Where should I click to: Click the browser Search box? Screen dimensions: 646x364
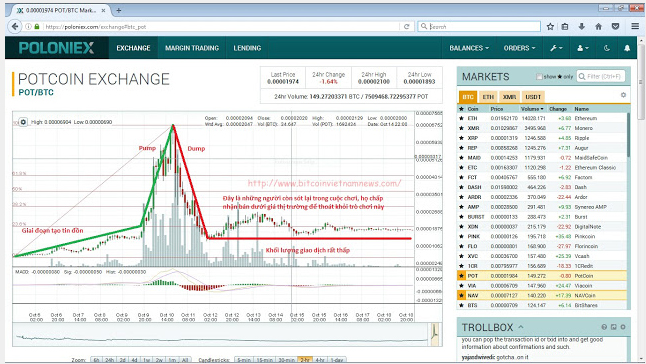(x=479, y=26)
